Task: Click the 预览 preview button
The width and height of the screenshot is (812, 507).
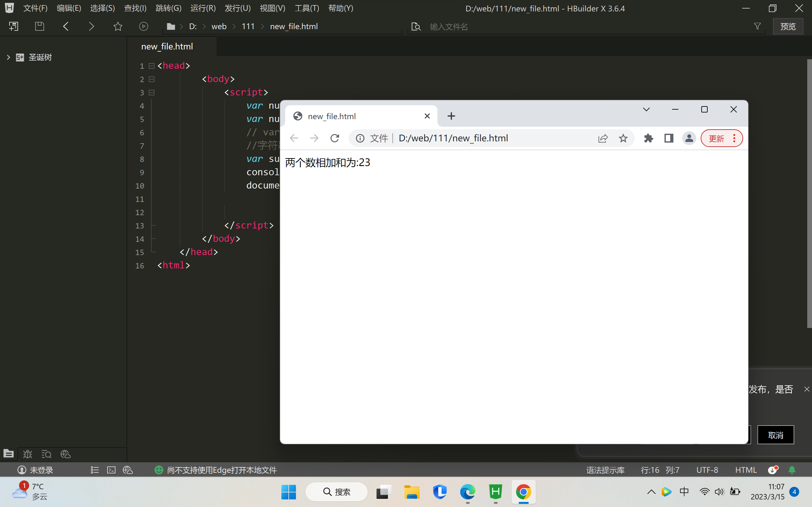Action: 788,26
